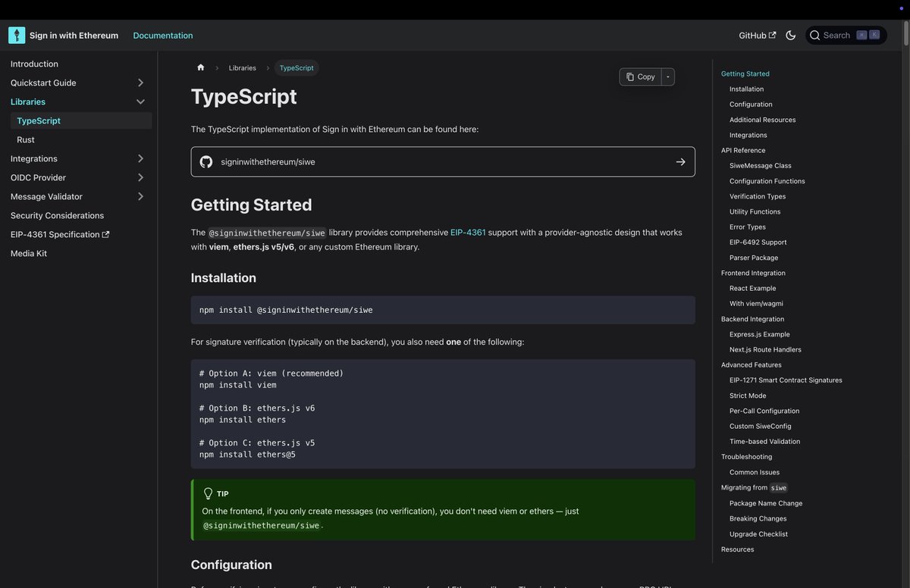The width and height of the screenshot is (910, 588).
Task: Click the TypeScript breadcrumb chip
Action: click(297, 68)
